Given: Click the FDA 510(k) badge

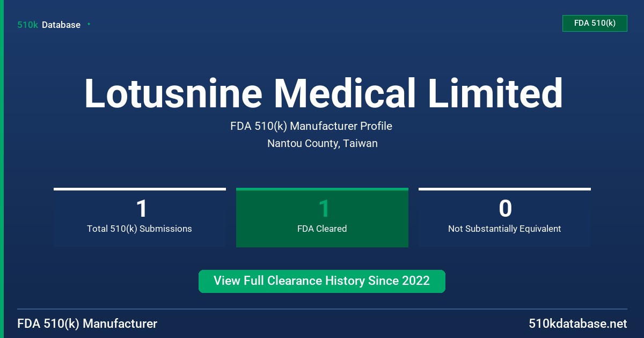Looking at the screenshot, I should click(x=595, y=23).
